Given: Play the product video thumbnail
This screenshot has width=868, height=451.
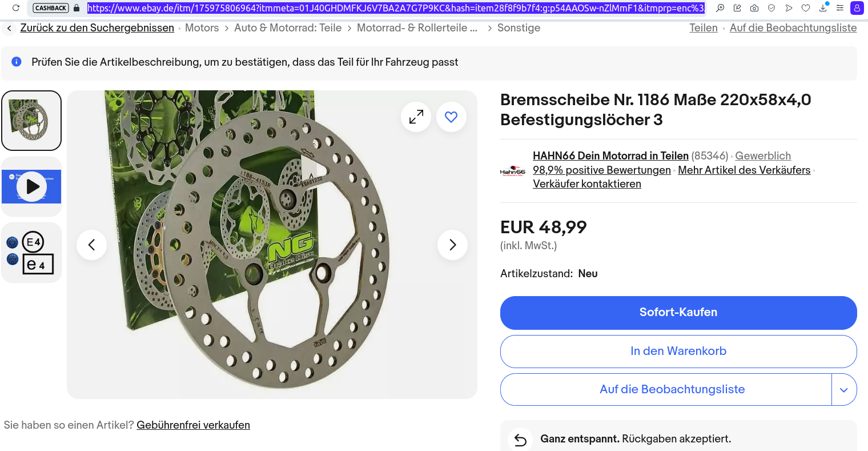Looking at the screenshot, I should click(x=31, y=186).
